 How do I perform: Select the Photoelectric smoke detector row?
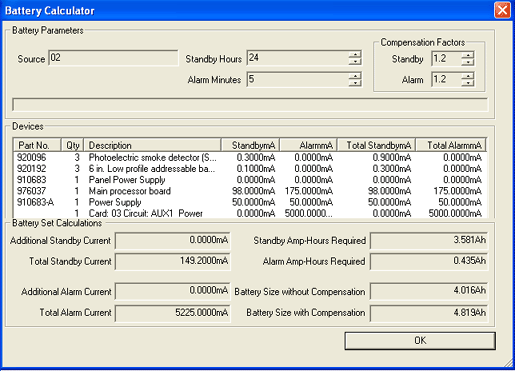[250, 157]
